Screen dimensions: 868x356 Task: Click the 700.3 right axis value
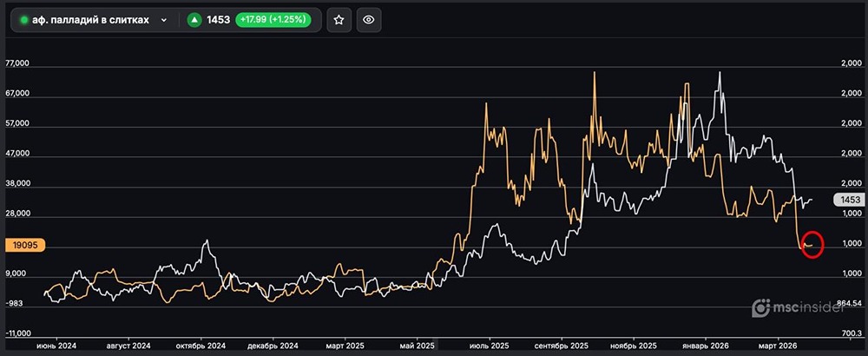pos(852,333)
